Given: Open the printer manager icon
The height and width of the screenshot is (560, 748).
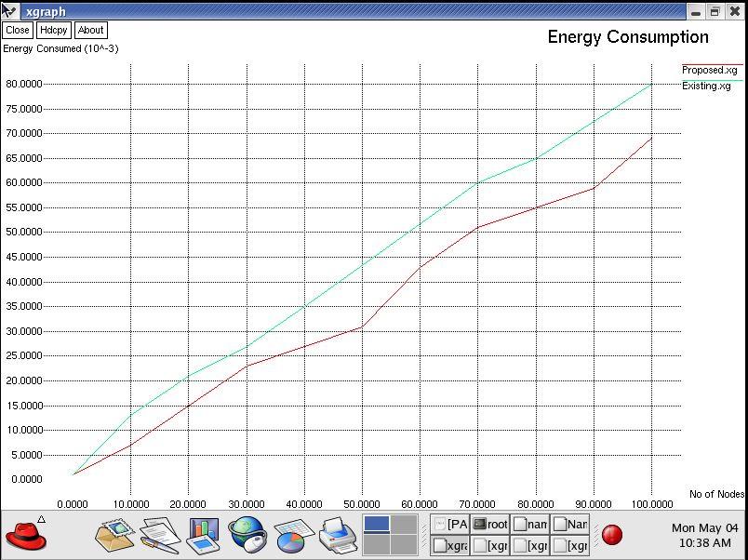Looking at the screenshot, I should (x=337, y=535).
